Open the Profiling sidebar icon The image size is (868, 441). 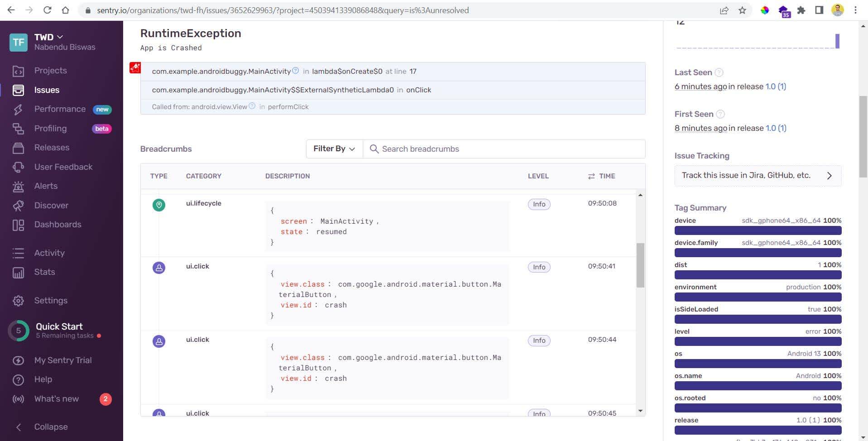click(18, 129)
